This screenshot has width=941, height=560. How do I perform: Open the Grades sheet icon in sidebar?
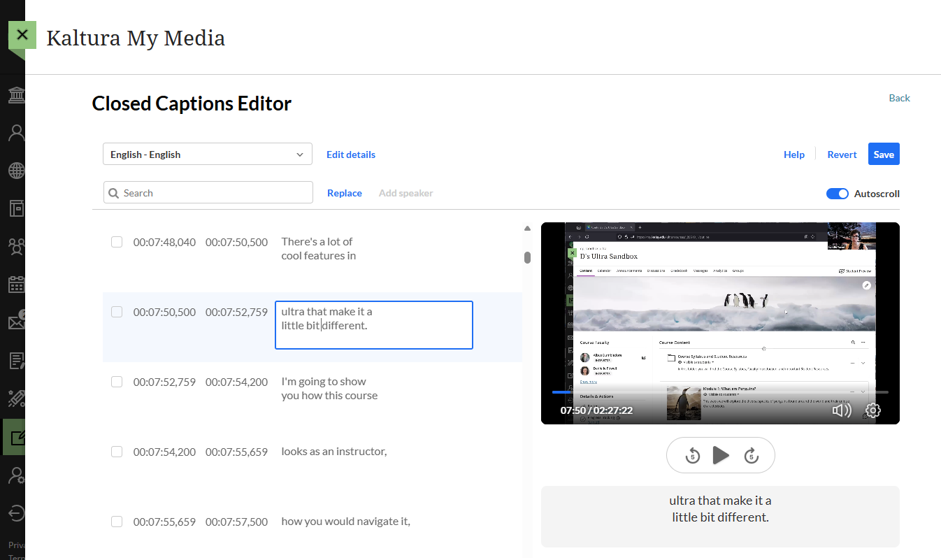(16, 361)
